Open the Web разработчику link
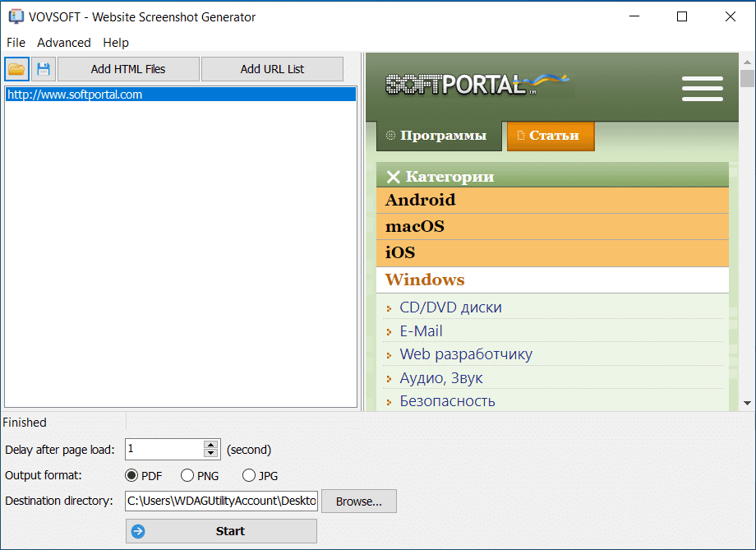 [466, 354]
